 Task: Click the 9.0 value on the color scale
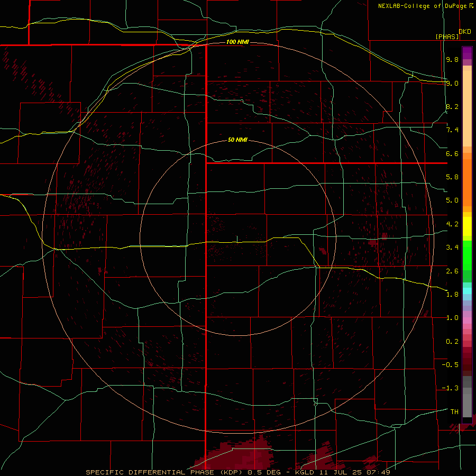(x=452, y=83)
